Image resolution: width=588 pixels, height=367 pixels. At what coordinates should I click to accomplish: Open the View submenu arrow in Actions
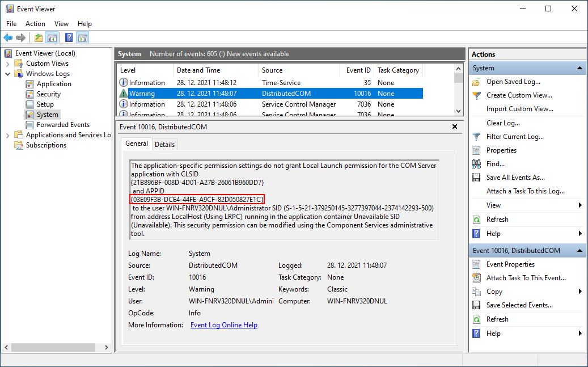coord(580,205)
